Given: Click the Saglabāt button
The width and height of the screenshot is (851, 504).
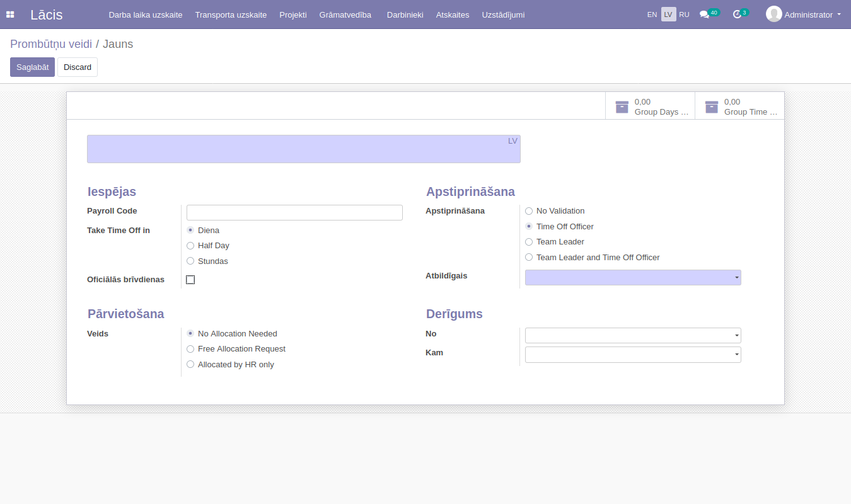Looking at the screenshot, I should 32,67.
